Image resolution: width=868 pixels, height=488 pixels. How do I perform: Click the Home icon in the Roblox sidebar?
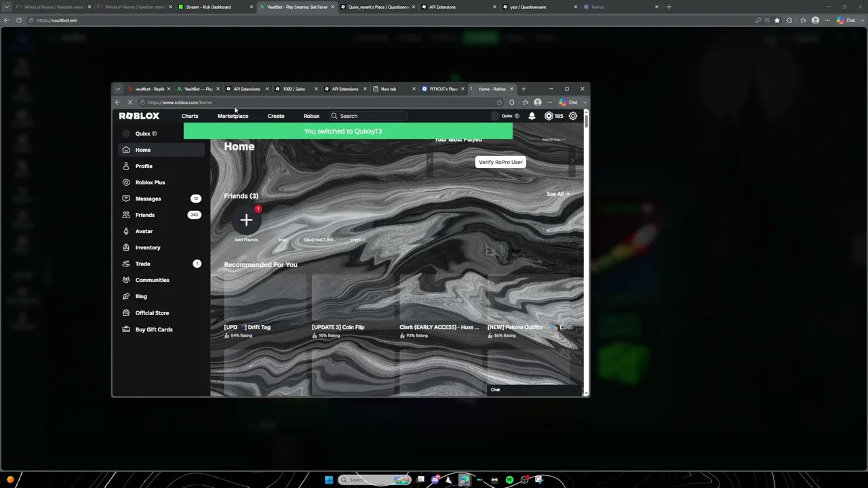point(126,150)
